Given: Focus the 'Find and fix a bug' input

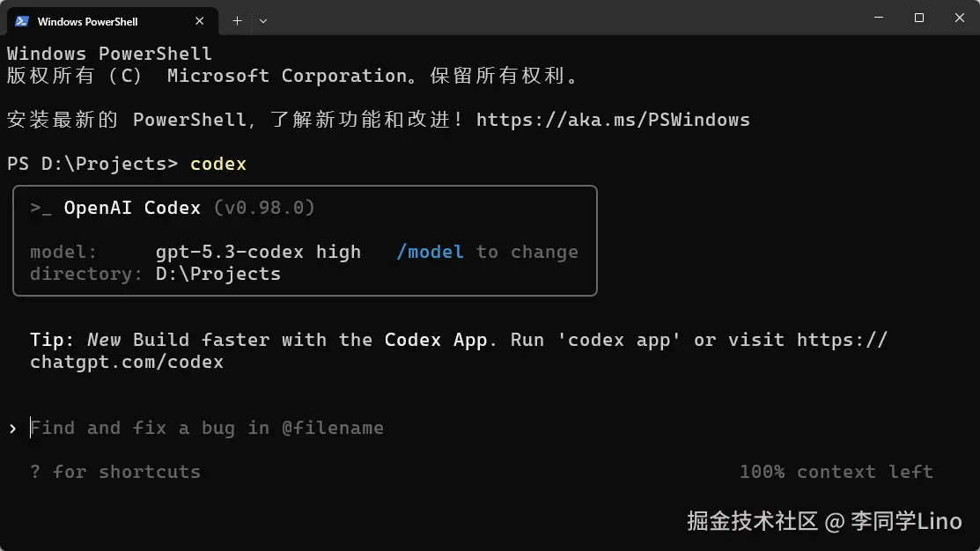Looking at the screenshot, I should point(207,429).
